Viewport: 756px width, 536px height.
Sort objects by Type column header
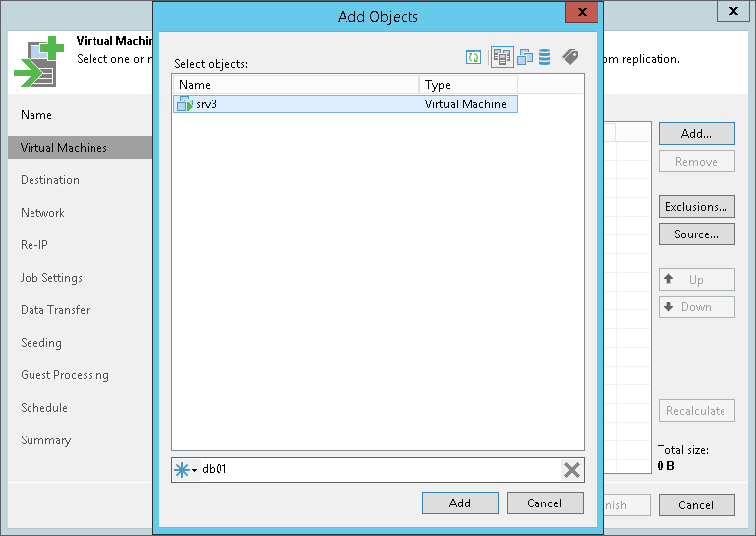point(469,85)
